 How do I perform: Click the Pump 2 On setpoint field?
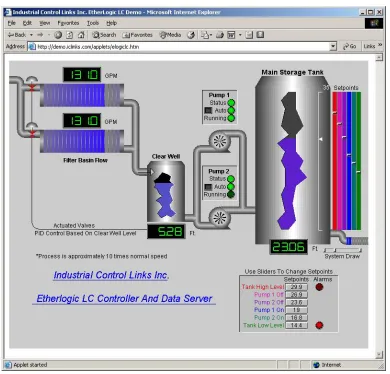[x=296, y=318]
